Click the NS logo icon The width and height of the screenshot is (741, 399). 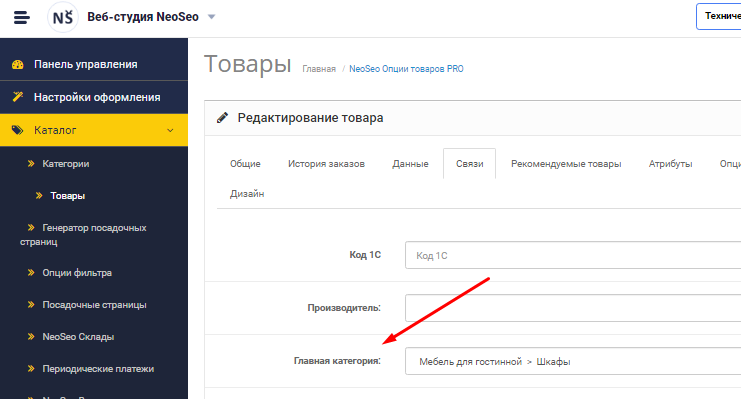pyautogui.click(x=62, y=17)
